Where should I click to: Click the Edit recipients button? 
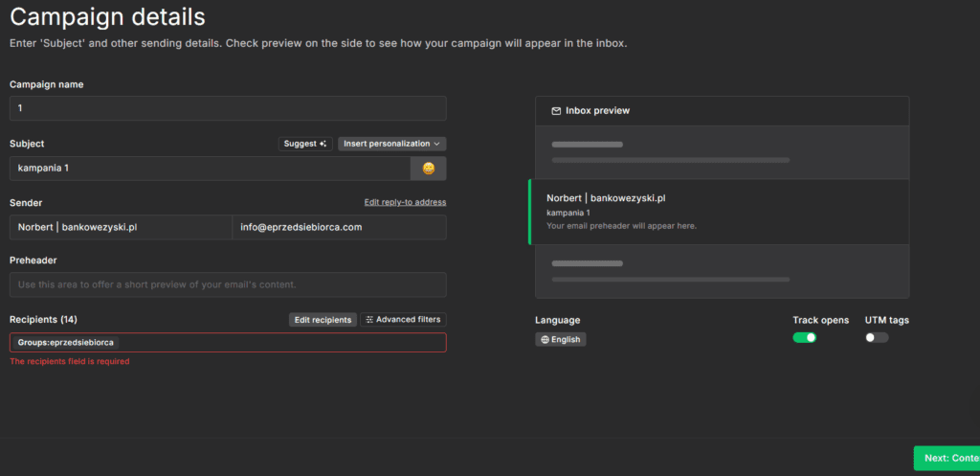point(323,320)
